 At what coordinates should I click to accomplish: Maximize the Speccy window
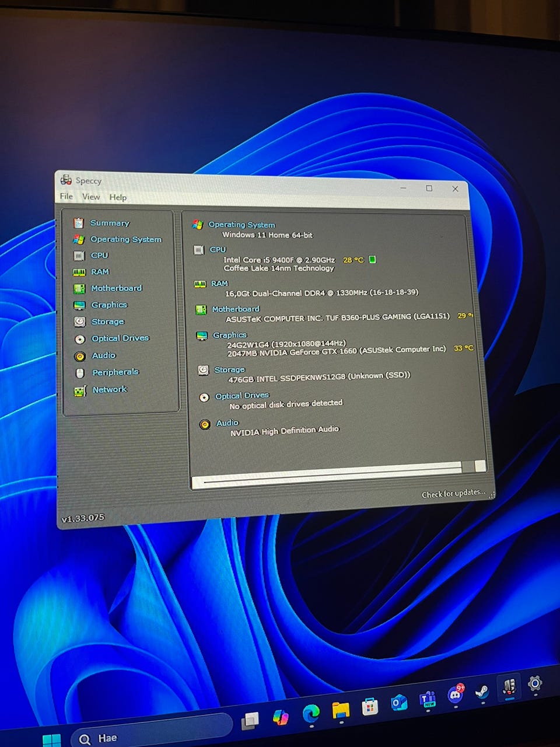pyautogui.click(x=429, y=188)
